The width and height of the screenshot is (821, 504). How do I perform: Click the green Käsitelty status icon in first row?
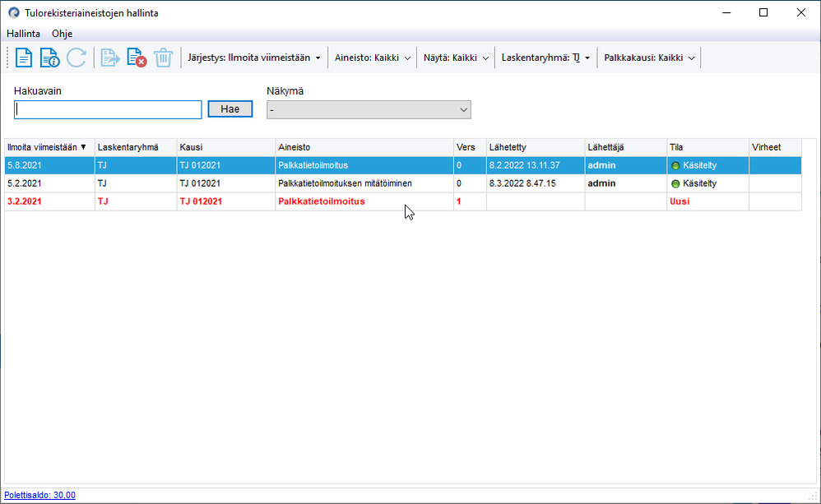[x=675, y=166]
